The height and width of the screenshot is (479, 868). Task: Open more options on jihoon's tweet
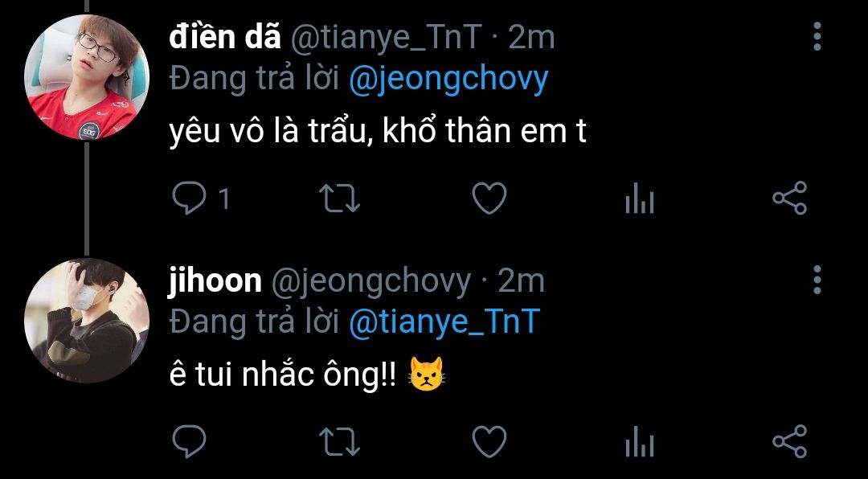[817, 279]
